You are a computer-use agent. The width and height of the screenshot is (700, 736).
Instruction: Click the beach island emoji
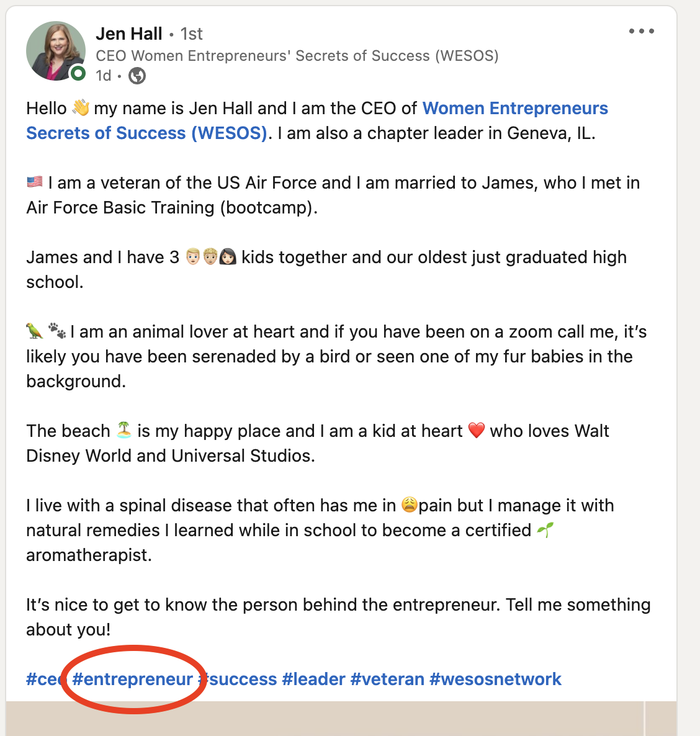tap(124, 430)
